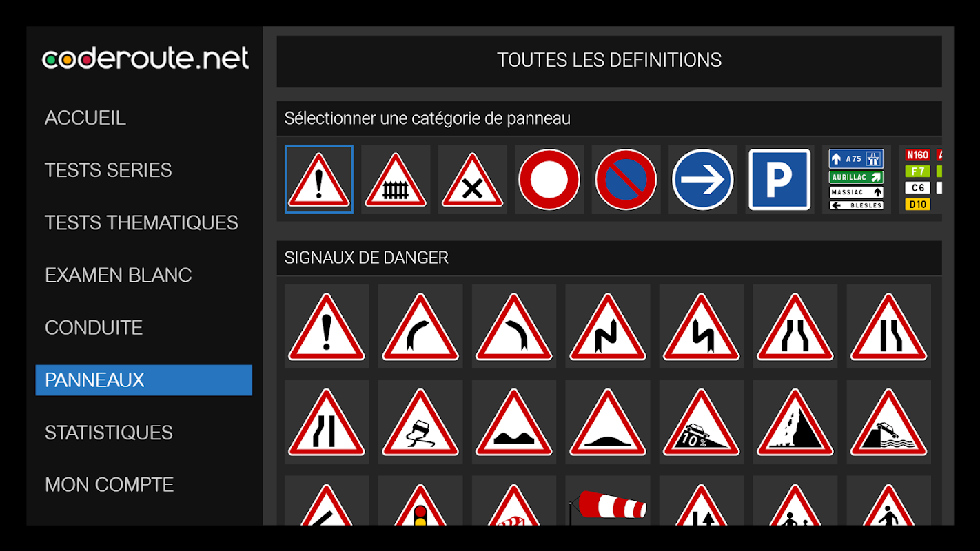980x551 pixels.
Task: Choose the mandatory right-arrow signs category
Action: tap(703, 179)
